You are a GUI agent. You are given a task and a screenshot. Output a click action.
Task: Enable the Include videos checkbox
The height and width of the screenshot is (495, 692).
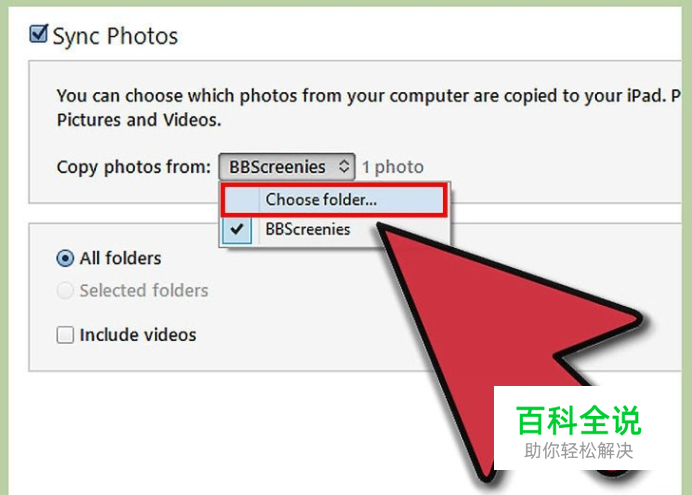tap(65, 335)
